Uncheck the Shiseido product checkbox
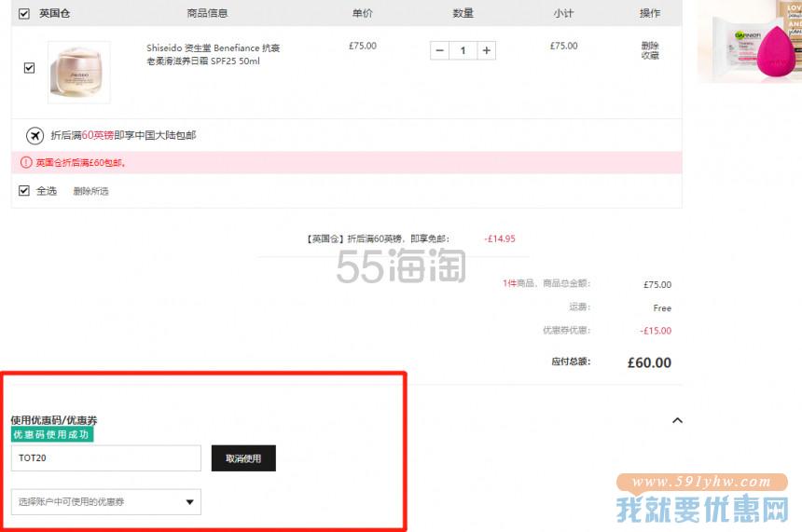This screenshot has height=532, width=802. [29, 68]
